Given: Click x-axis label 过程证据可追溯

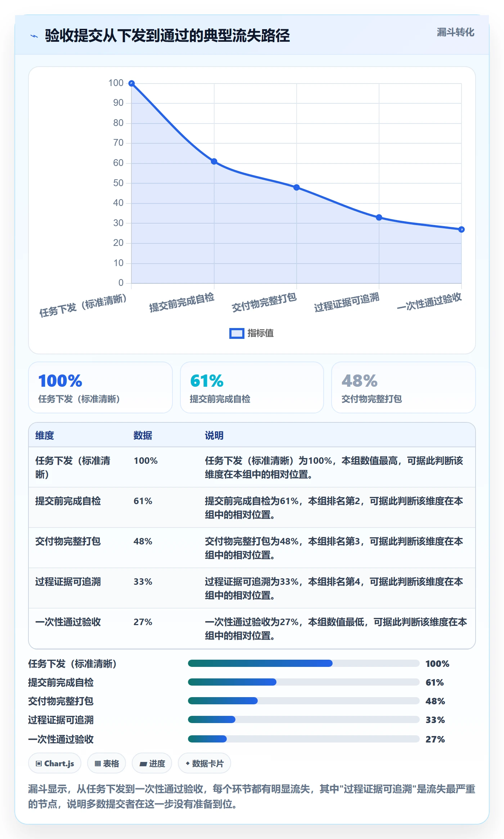Looking at the screenshot, I should 347,302.
